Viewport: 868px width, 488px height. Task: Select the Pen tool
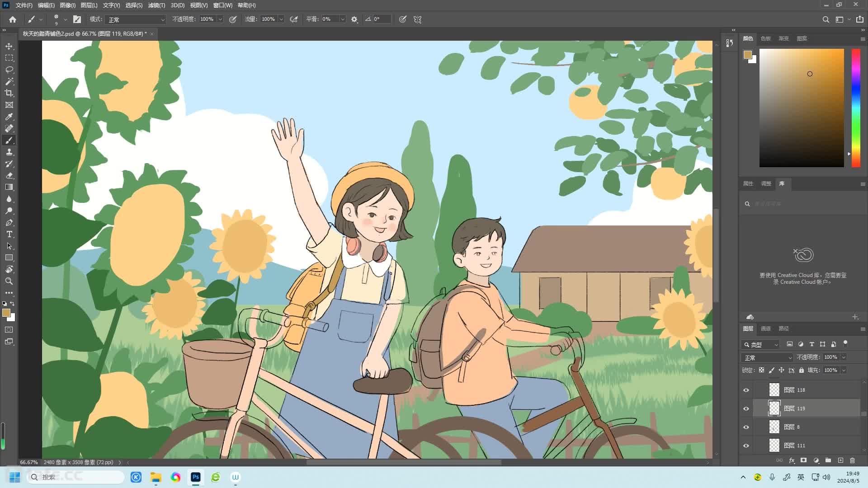pos(9,222)
